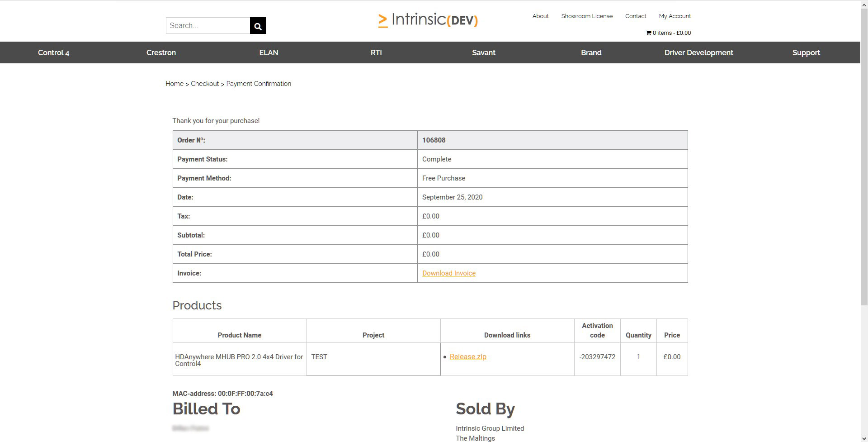Go to My Account
868x442 pixels.
click(675, 16)
